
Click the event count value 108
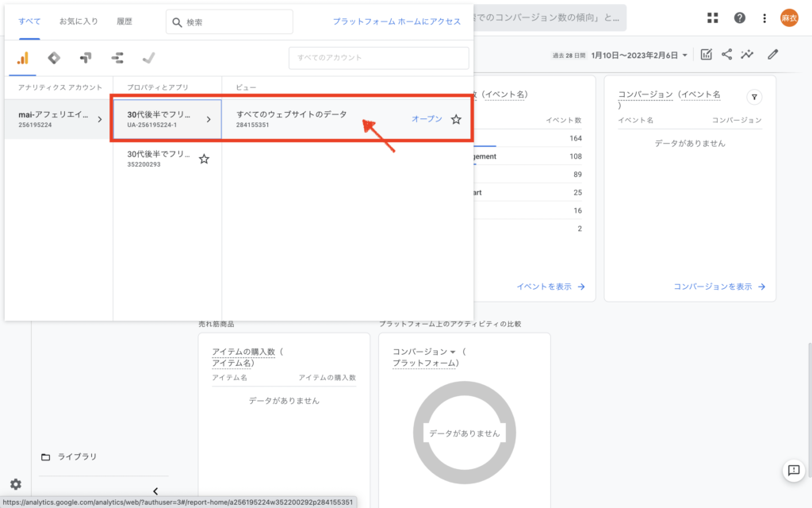(x=576, y=156)
